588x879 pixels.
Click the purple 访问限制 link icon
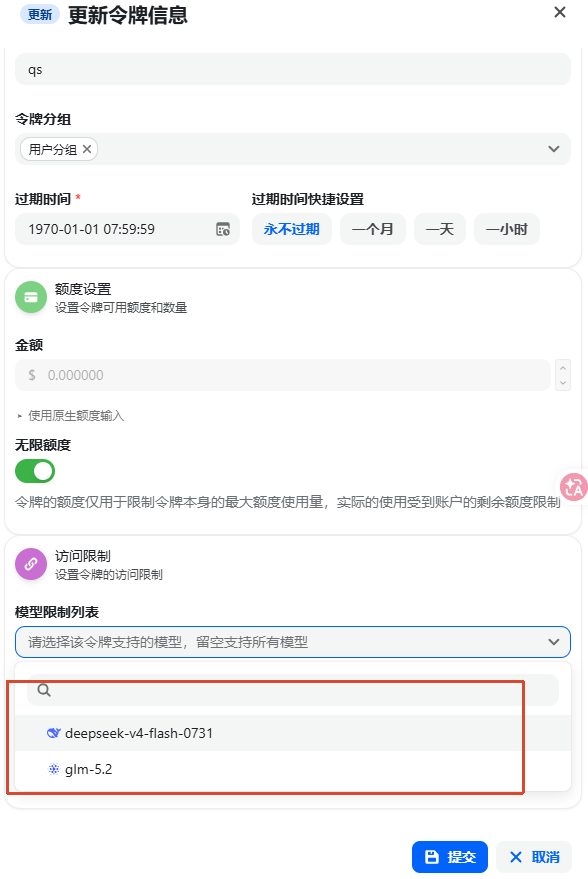[x=31, y=564]
